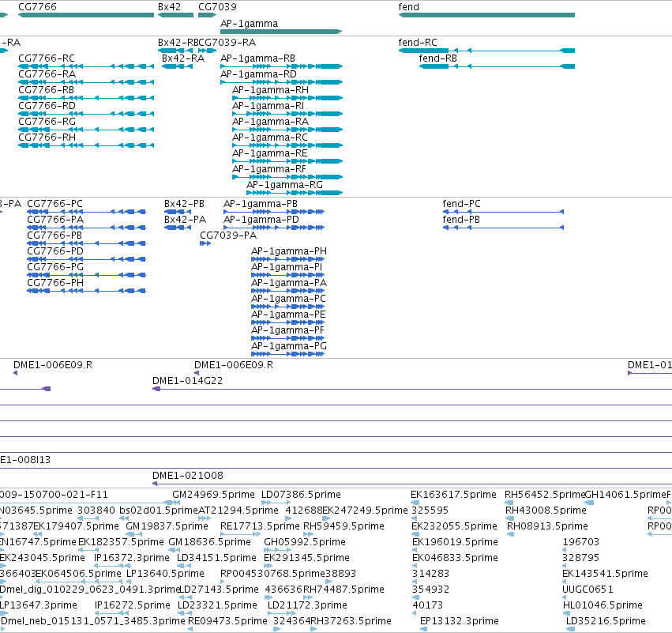
Task: Select the fend-PB protein label
Action: click(461, 220)
